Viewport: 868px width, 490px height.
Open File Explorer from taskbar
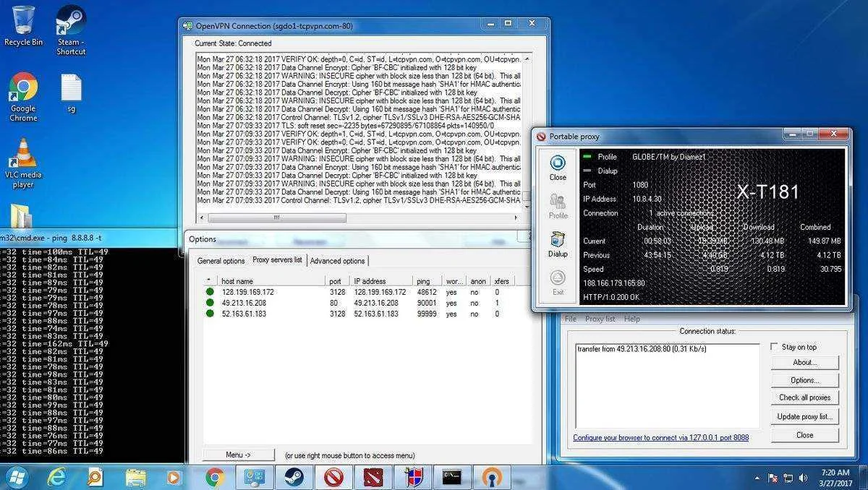(x=135, y=477)
